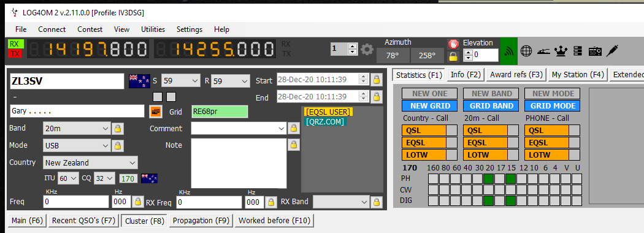
Task: Toggle the lock next to Start time
Action: tap(376, 79)
